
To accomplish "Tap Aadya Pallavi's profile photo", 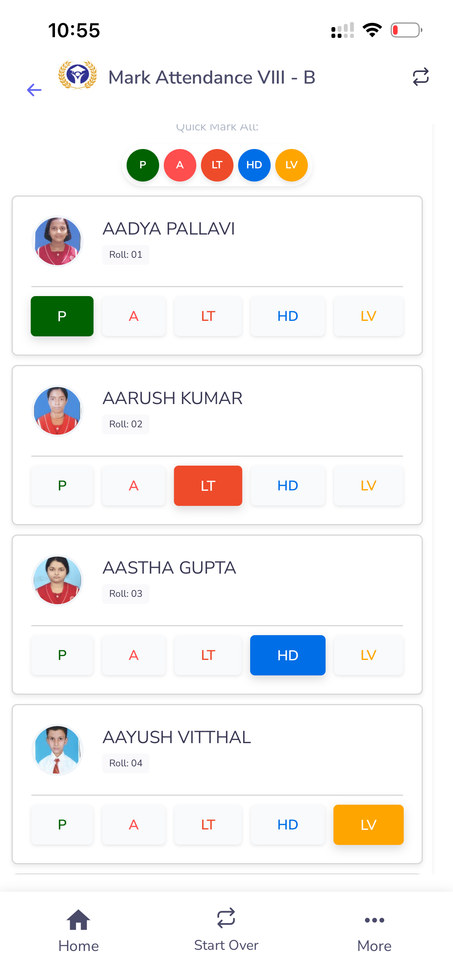I will (x=58, y=242).
